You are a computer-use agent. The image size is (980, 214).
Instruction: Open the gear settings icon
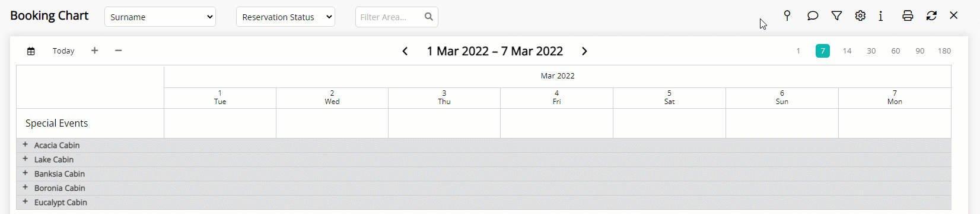[860, 16]
